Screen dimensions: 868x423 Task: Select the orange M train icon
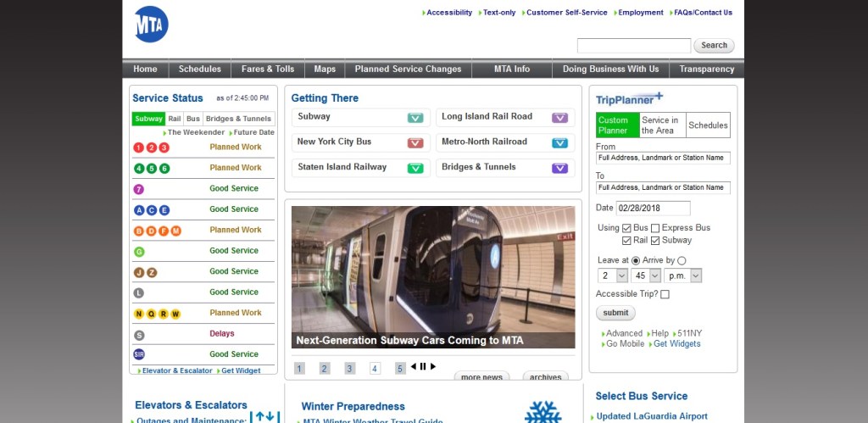coord(176,231)
